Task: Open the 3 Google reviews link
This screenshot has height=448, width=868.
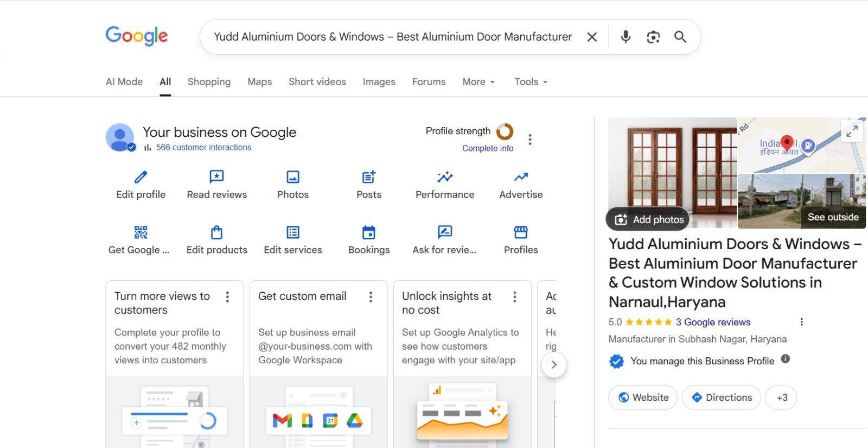Action: point(713,322)
